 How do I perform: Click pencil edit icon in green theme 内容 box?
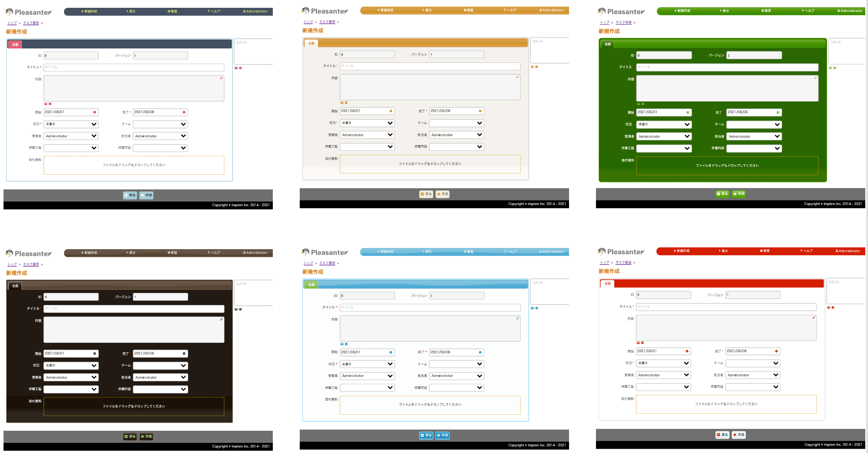coord(815,78)
